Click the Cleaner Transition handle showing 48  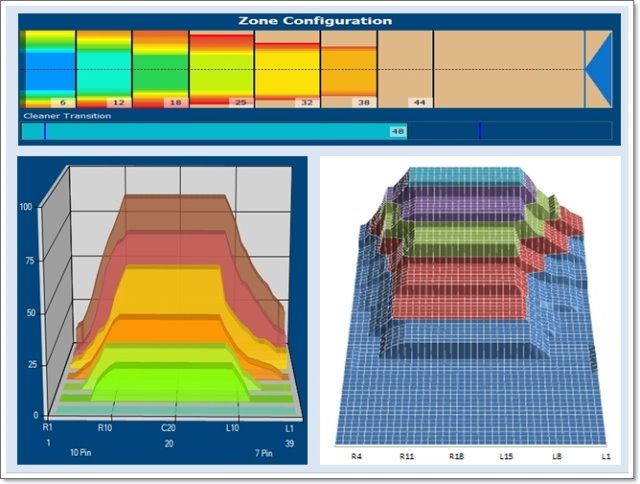[x=398, y=131]
